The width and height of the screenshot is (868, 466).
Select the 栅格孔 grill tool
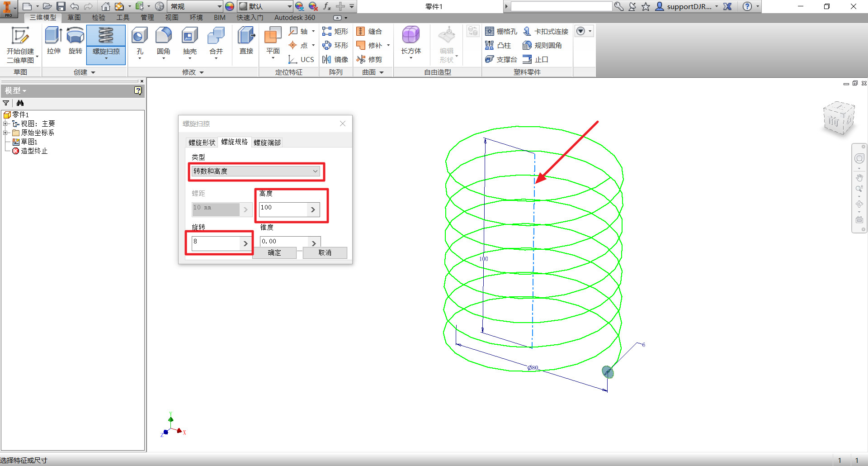pyautogui.click(x=501, y=31)
